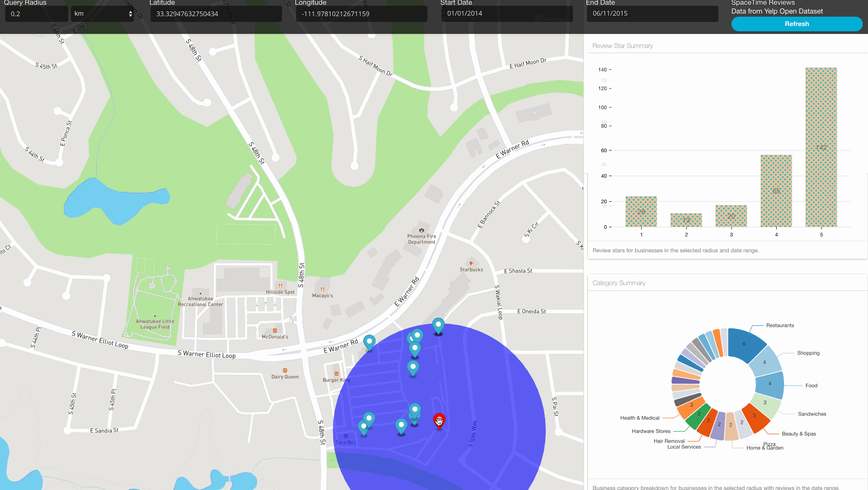
Task: Edit the Query Radius value
Action: (x=36, y=14)
